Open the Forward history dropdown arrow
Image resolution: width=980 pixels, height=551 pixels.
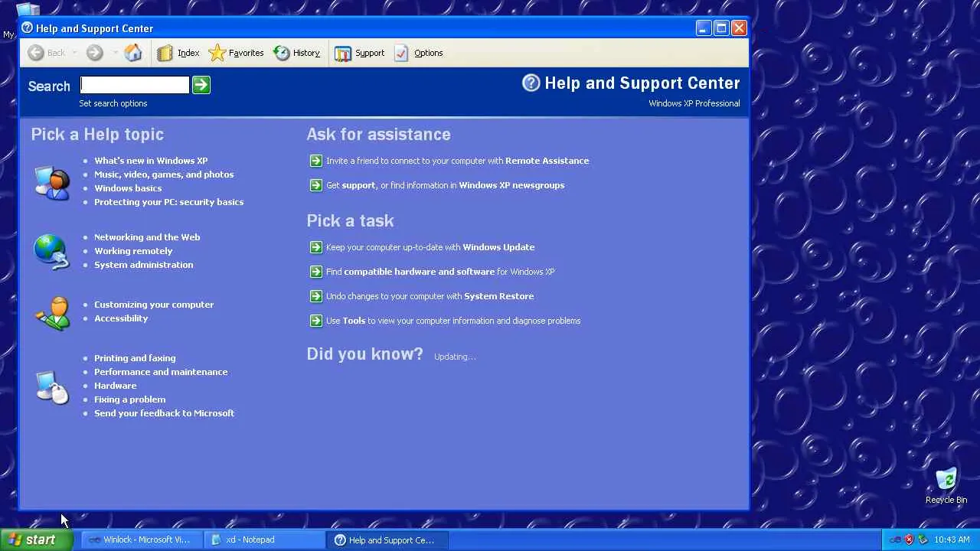(x=115, y=53)
